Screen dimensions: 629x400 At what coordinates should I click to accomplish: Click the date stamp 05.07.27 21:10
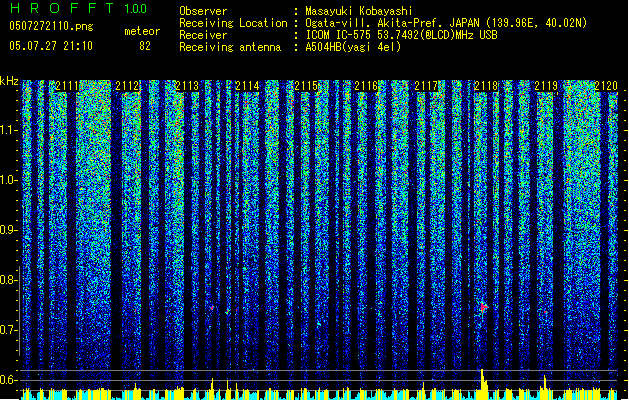point(51,46)
